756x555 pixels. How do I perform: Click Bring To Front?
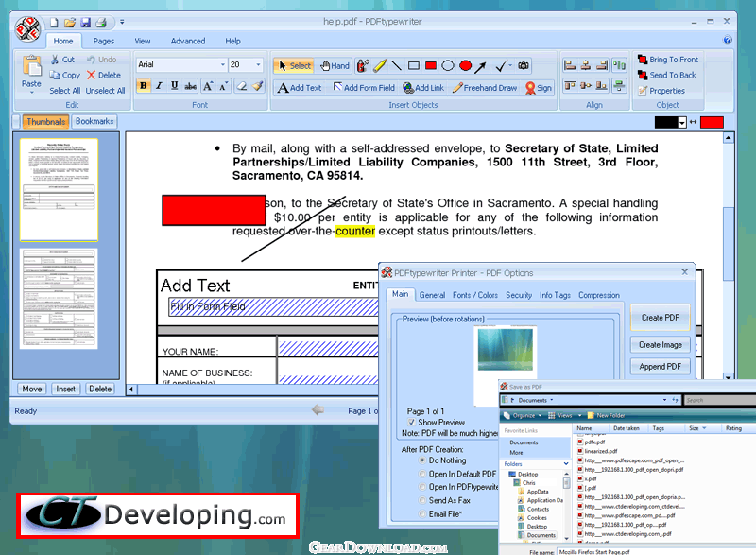[668, 60]
